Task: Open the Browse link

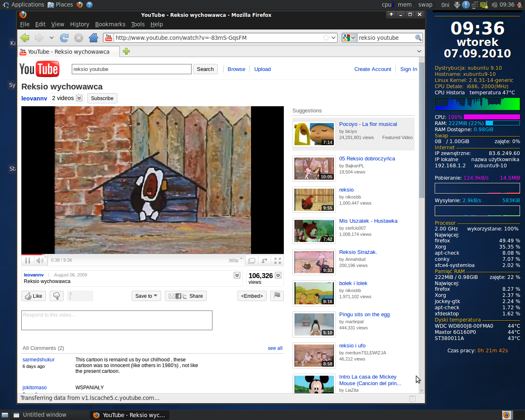Action: (237, 69)
